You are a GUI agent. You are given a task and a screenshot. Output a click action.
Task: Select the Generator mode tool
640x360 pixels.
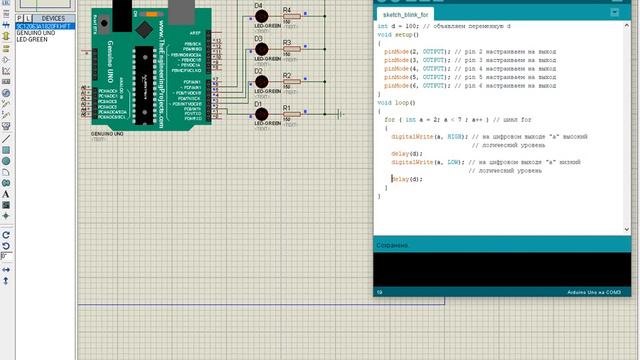click(6, 93)
